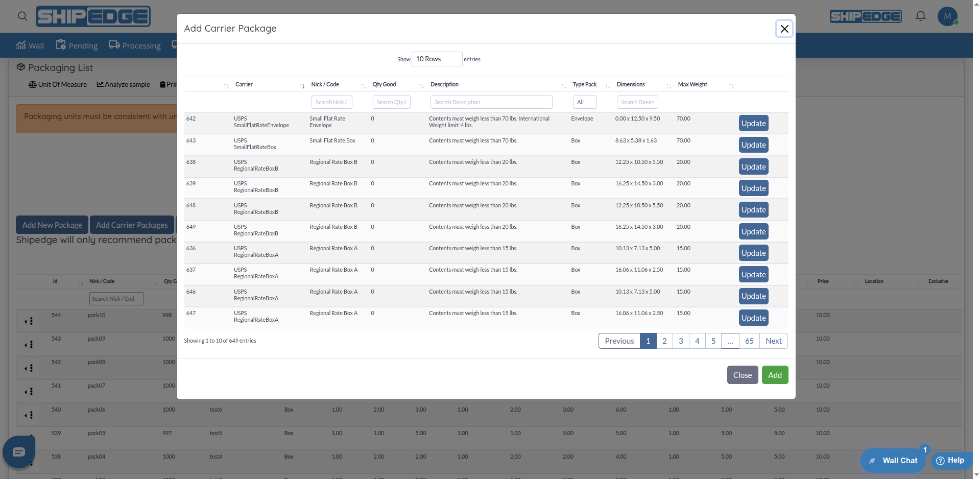Image resolution: width=980 pixels, height=479 pixels.
Task: Go to page 3 of entries
Action: pyautogui.click(x=681, y=341)
